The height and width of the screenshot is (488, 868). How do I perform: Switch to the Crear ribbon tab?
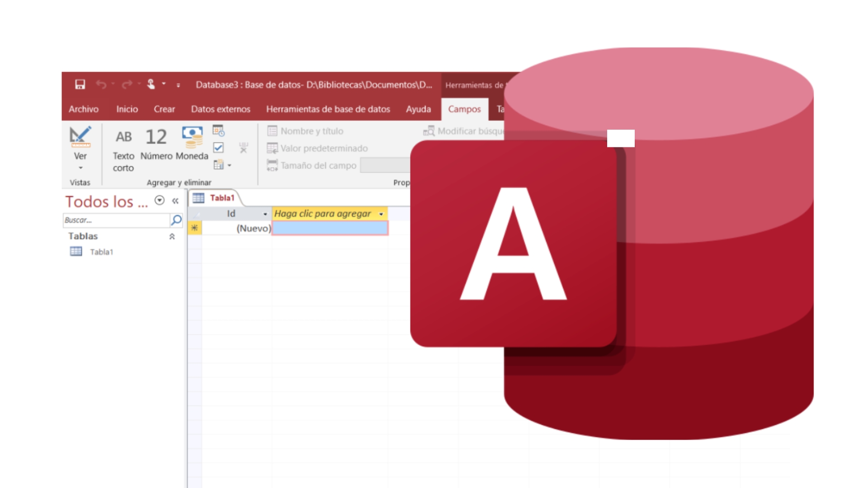tap(164, 109)
